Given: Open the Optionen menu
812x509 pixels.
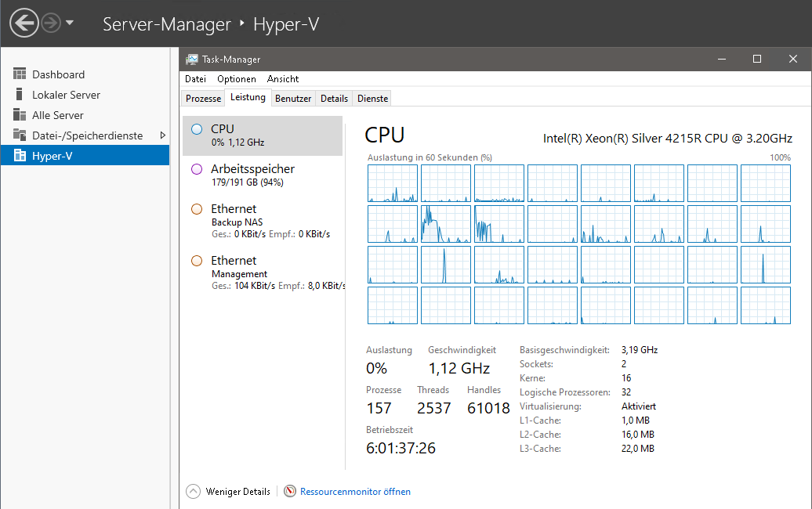Looking at the screenshot, I should 236,78.
